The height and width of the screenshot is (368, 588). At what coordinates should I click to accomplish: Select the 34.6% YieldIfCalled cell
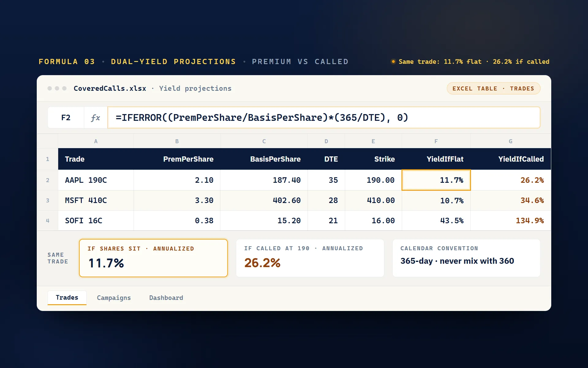tap(511, 200)
